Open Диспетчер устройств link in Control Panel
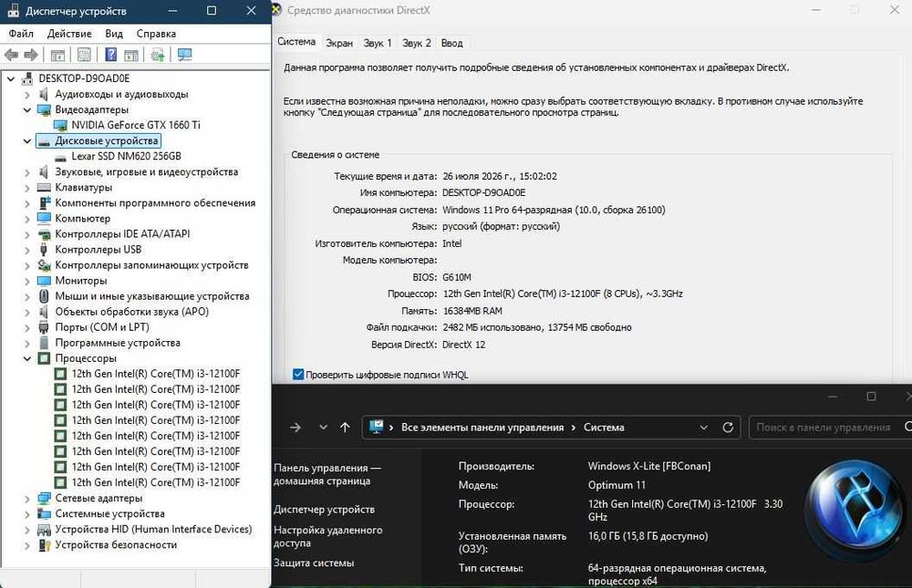The height and width of the screenshot is (588, 912). tap(324, 510)
